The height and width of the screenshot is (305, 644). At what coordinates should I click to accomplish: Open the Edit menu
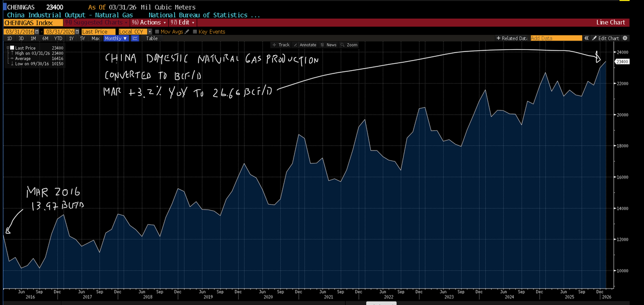tap(182, 23)
